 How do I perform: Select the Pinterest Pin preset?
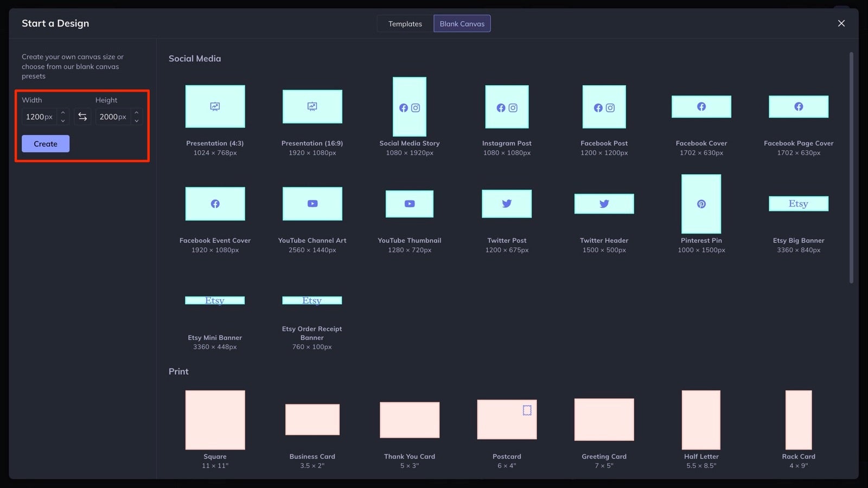(x=701, y=204)
